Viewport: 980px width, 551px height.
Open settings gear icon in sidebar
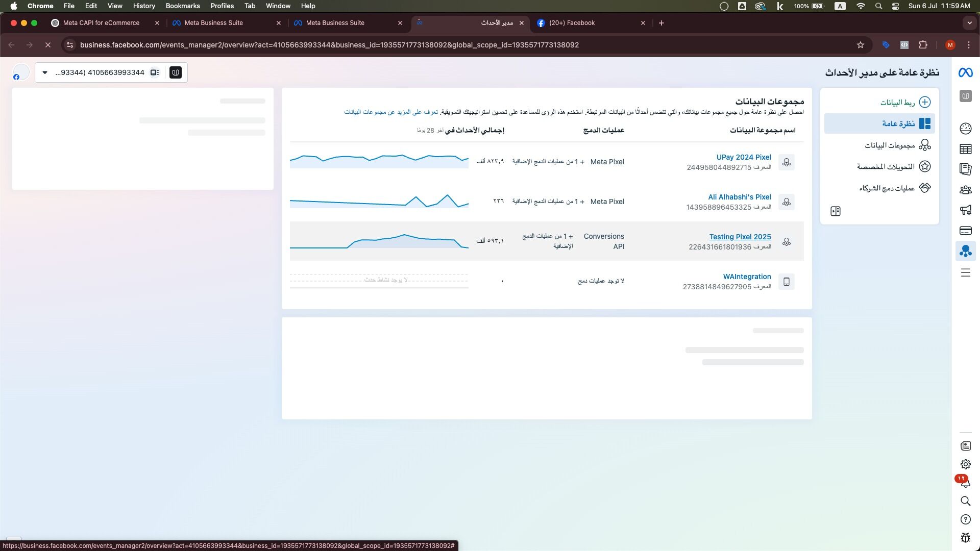click(965, 464)
